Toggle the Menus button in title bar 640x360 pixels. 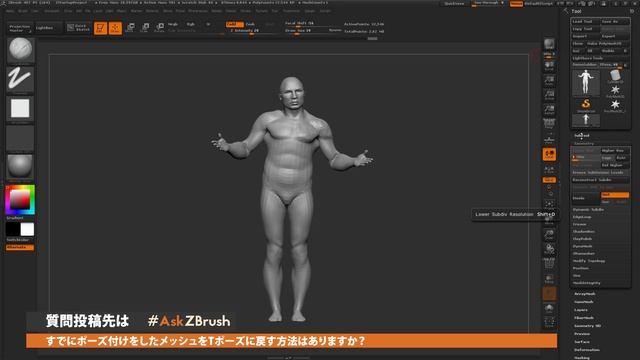tap(516, 4)
